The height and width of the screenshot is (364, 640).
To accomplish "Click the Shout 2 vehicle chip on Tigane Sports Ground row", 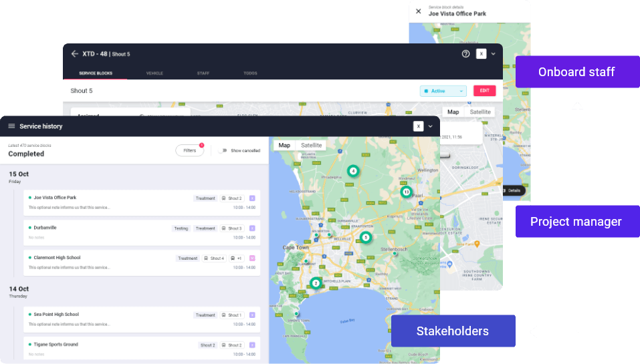I will pyautogui.click(x=232, y=345).
